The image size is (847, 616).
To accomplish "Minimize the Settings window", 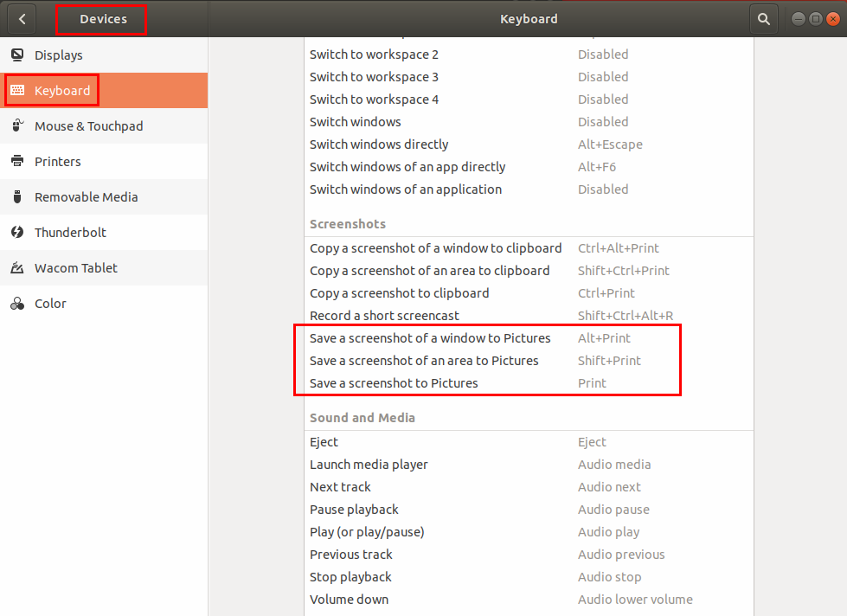I will [x=799, y=19].
